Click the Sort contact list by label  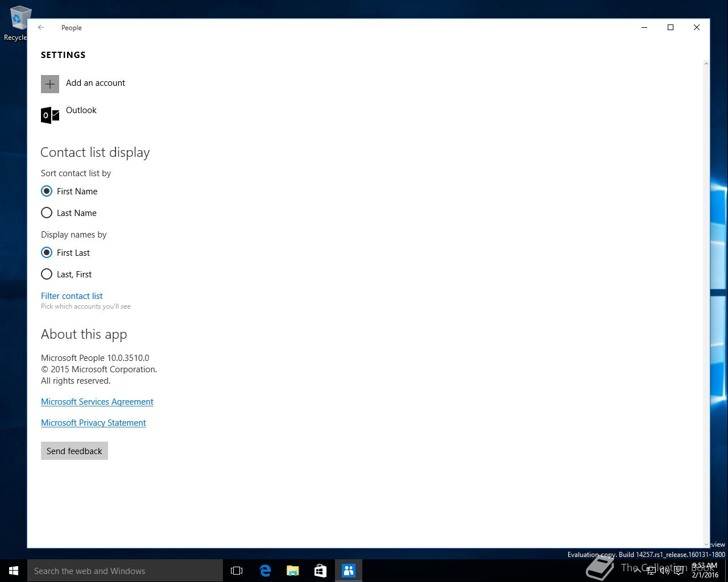click(x=76, y=173)
